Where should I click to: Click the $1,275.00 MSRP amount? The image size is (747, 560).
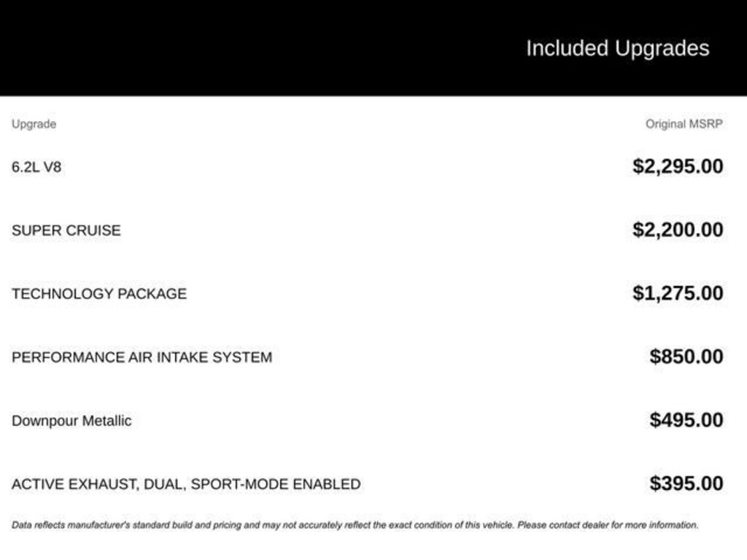[678, 293]
